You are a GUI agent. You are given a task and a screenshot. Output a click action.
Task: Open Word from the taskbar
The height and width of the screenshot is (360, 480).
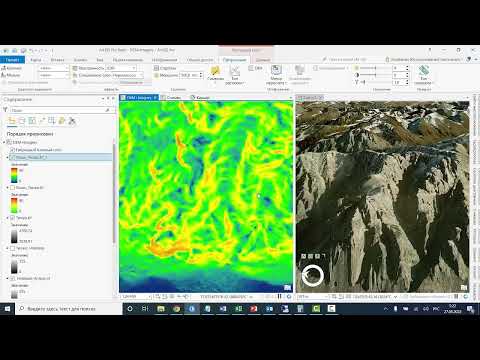(223, 309)
